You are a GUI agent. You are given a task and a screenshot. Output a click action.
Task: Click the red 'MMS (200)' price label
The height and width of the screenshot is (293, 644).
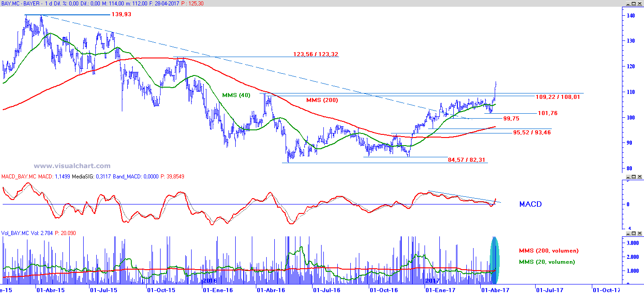click(322, 100)
